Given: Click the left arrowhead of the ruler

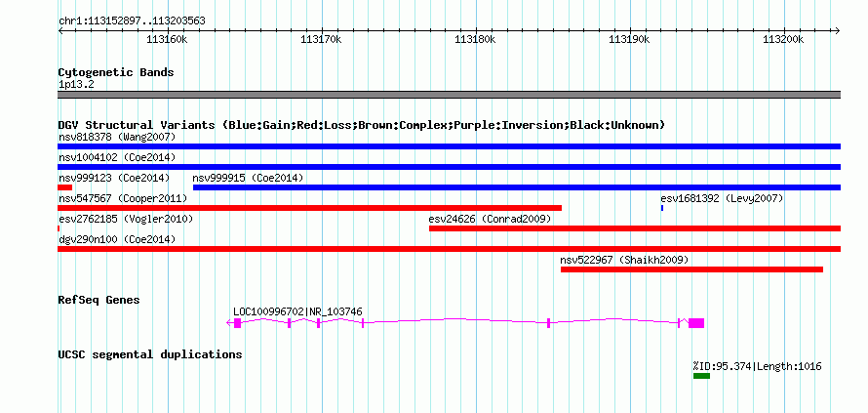Looking at the screenshot, I should 60,30.
